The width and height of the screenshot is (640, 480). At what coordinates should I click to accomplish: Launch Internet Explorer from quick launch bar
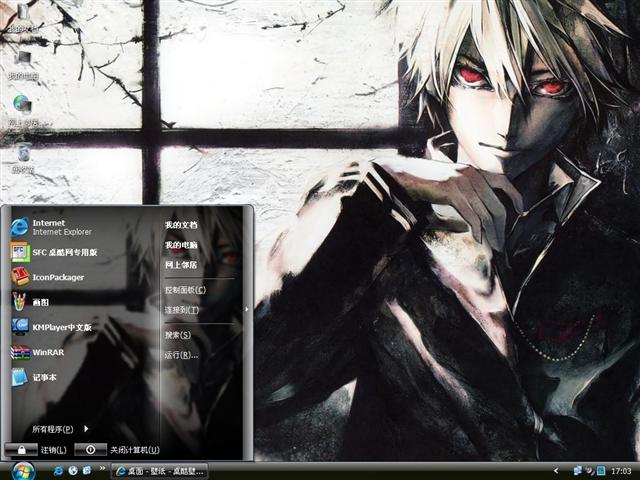(x=59, y=471)
